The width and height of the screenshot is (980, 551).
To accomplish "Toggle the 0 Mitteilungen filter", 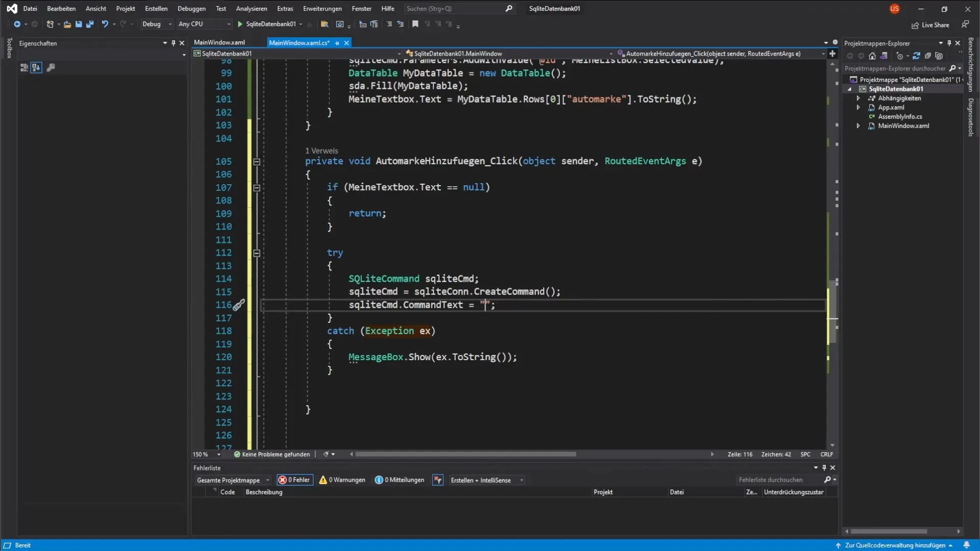I will (400, 480).
